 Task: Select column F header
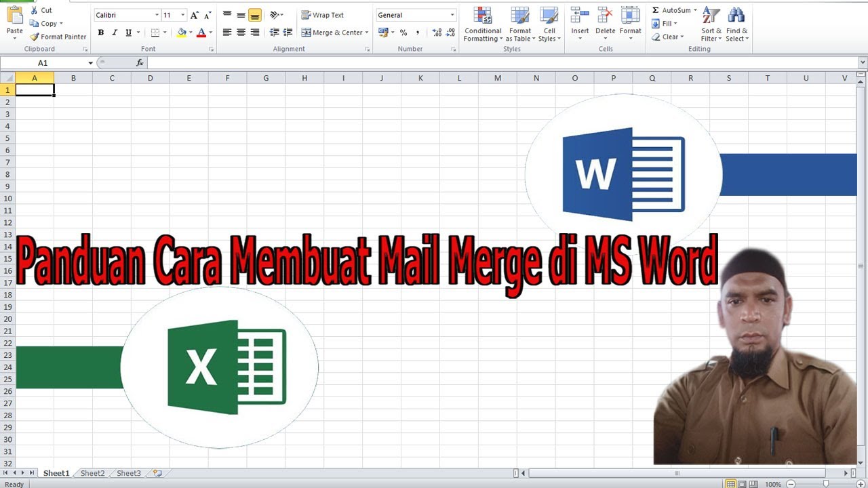[x=227, y=78]
